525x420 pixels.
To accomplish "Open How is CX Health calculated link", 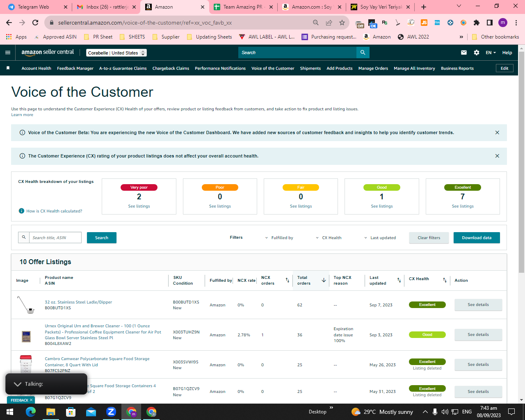I will (x=54, y=211).
